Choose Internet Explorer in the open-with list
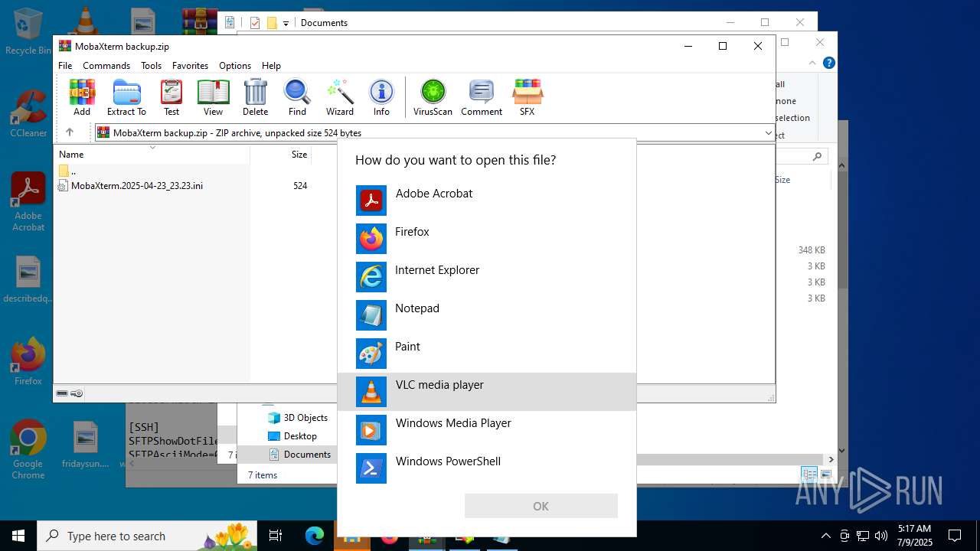This screenshot has height=551, width=980. click(x=487, y=277)
